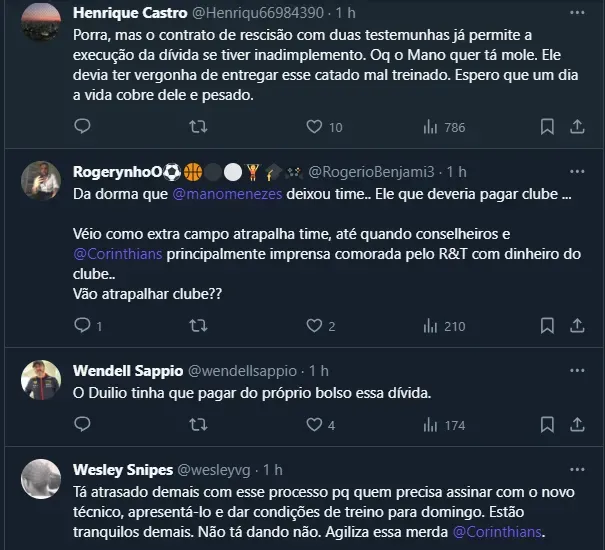
Task: Open more options for Henrique Castro's tweet
Action: [577, 13]
